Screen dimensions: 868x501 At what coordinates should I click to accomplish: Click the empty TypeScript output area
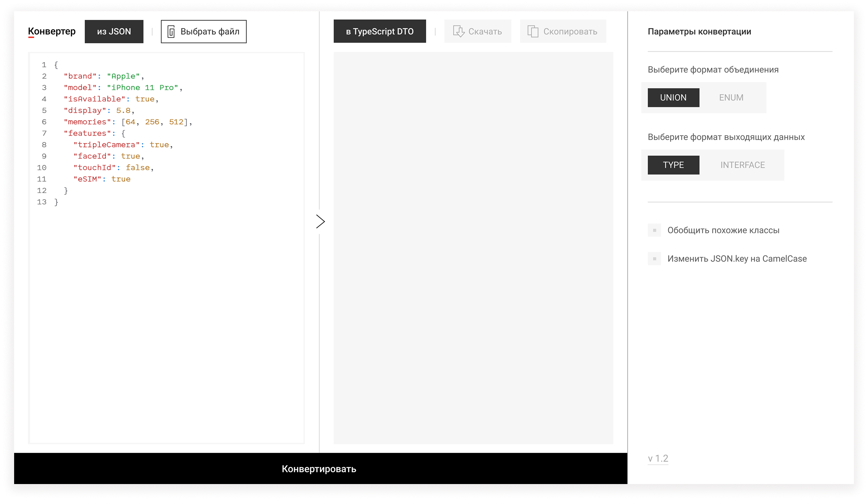(473, 247)
